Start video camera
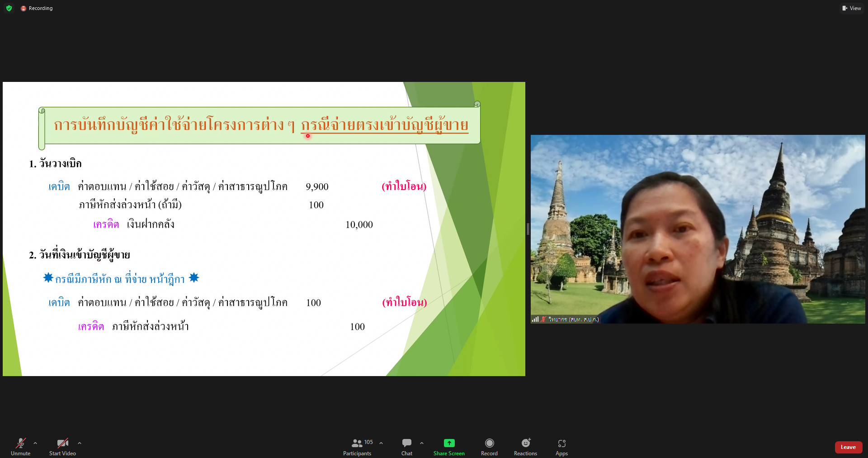The height and width of the screenshot is (458, 868). [62, 447]
